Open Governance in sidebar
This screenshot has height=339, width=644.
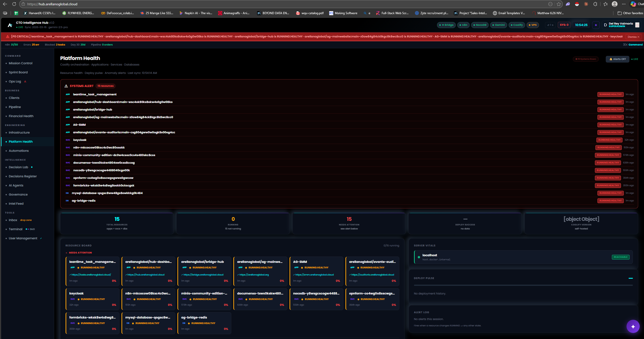pos(18,195)
